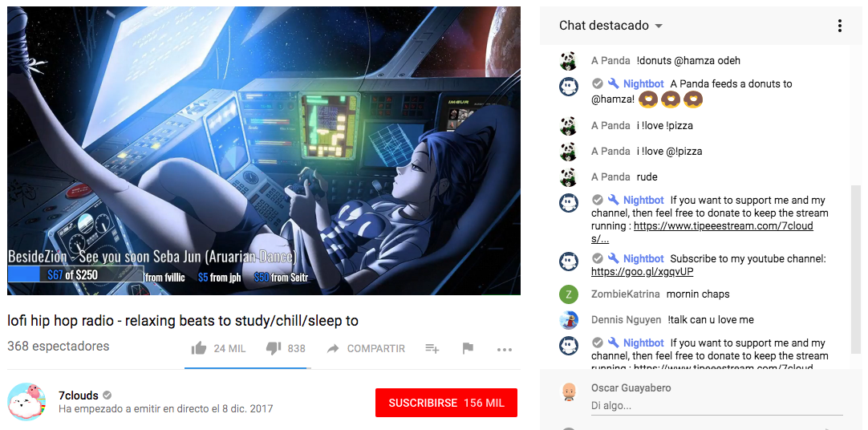
Task: Click the SUSCRIBIRSE 156 MIL button
Action: (x=446, y=403)
